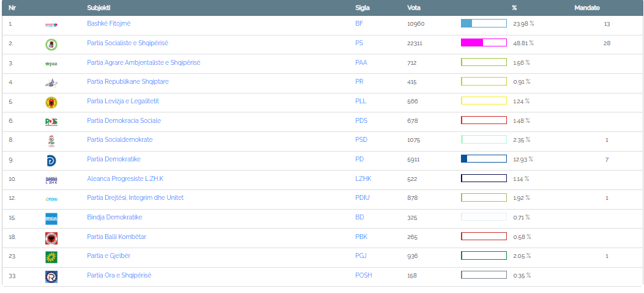
Task: Click the Partia Republikane logo icon
Action: pos(51,83)
